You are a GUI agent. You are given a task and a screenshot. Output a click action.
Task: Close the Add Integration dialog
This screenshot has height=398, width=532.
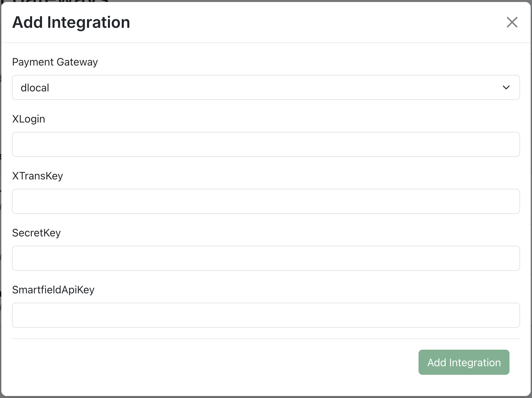click(x=512, y=23)
